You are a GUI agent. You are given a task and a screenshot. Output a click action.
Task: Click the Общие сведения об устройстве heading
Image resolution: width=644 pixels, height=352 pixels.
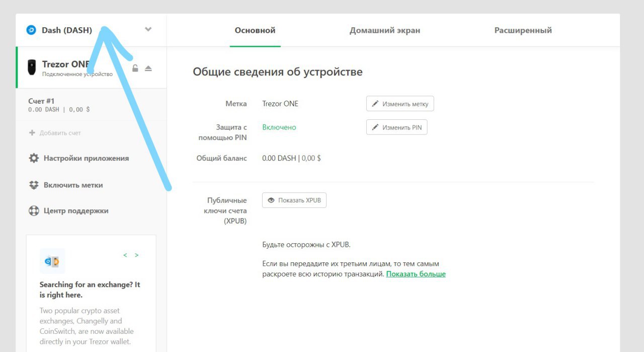[278, 72]
